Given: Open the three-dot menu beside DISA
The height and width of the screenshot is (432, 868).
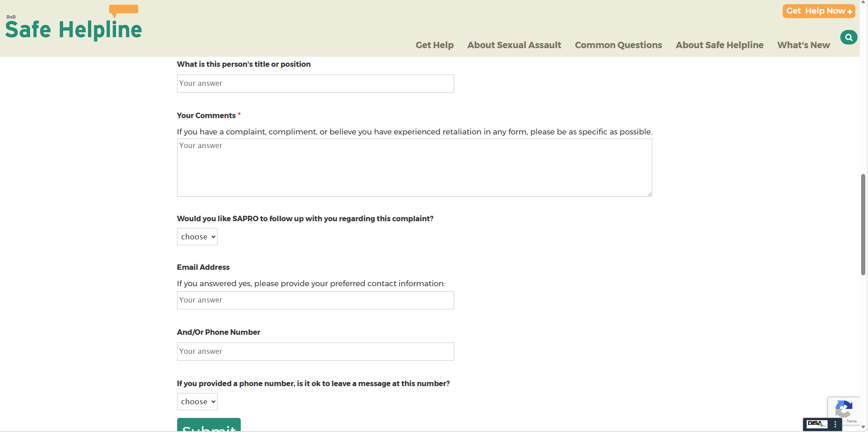Looking at the screenshot, I should pyautogui.click(x=835, y=424).
